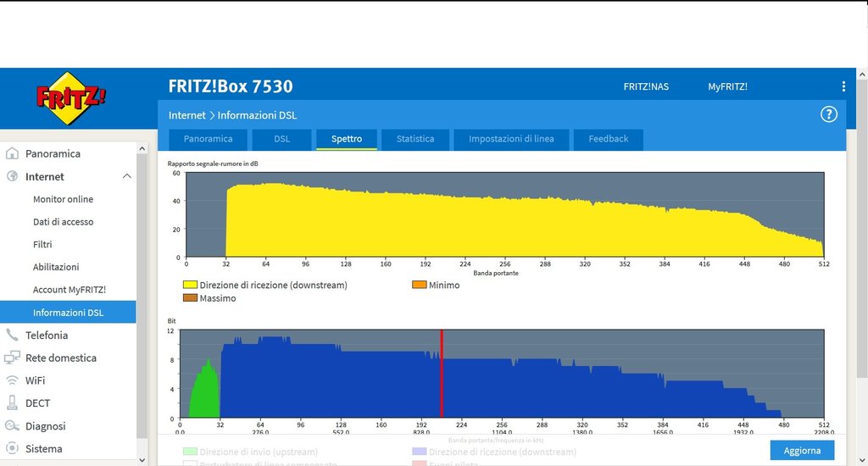Screen dimensions: 868x466
Task: Open Diagnosi menu entry
Action: coord(46,425)
